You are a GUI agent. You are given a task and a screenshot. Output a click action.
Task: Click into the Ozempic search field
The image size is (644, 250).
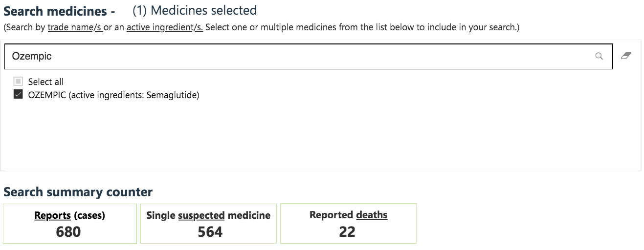click(308, 56)
